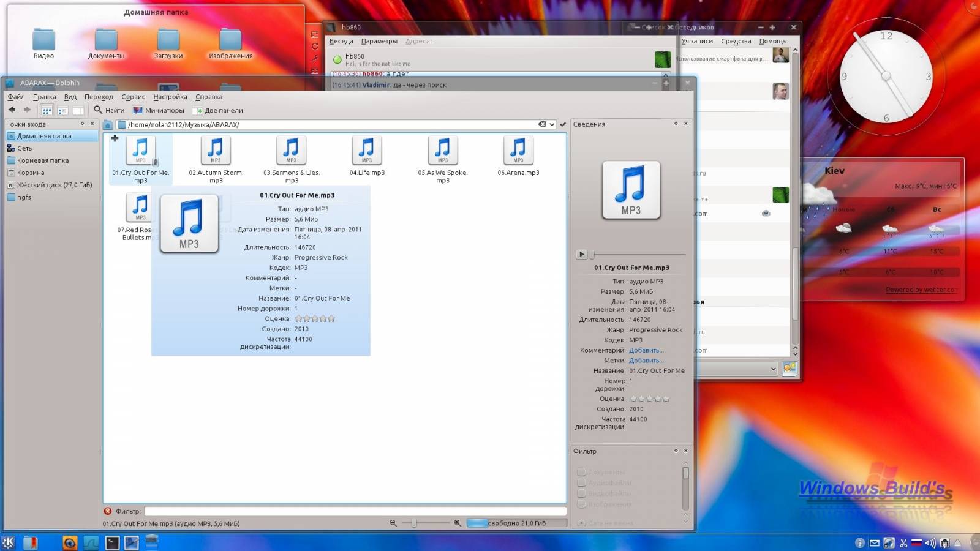The width and height of the screenshot is (980, 551).
Task: Float the Точки входа panel
Action: click(x=83, y=124)
